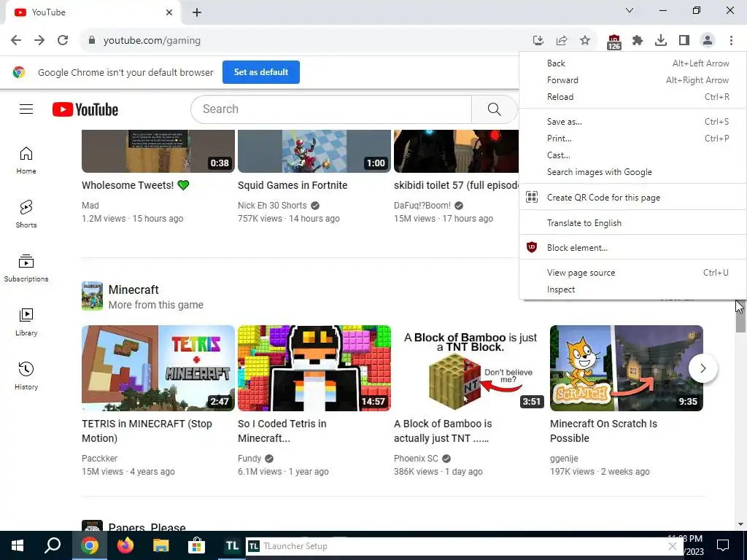Image resolution: width=747 pixels, height=560 pixels.
Task: Choose Print... in the context menu
Action: (x=633, y=139)
